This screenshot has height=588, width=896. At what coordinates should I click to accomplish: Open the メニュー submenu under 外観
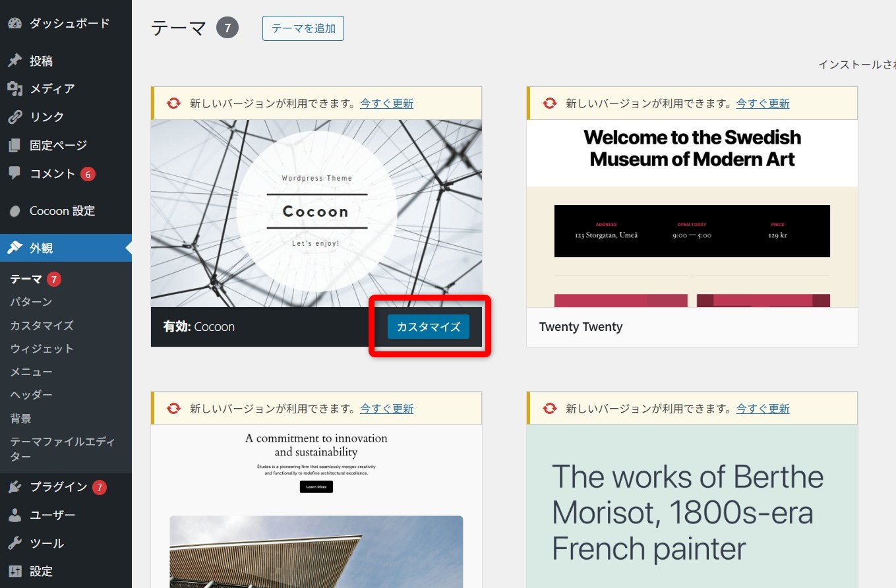pos(31,372)
